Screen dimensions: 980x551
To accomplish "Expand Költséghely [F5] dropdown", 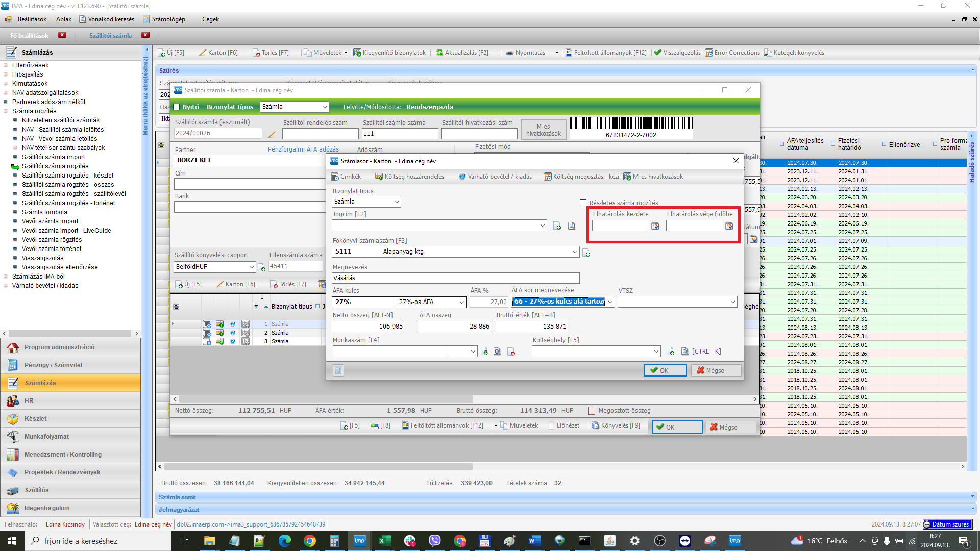I will (656, 352).
